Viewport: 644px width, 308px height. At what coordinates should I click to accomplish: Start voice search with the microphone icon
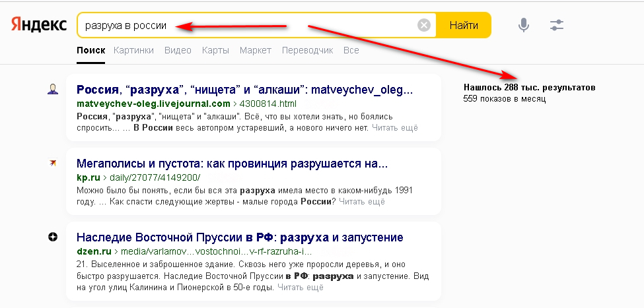pos(523,26)
